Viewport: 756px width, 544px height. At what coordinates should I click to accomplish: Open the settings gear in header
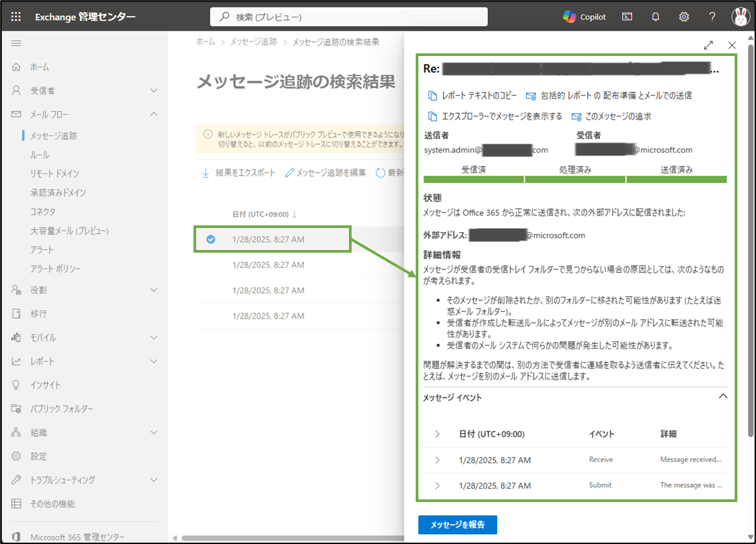click(684, 17)
